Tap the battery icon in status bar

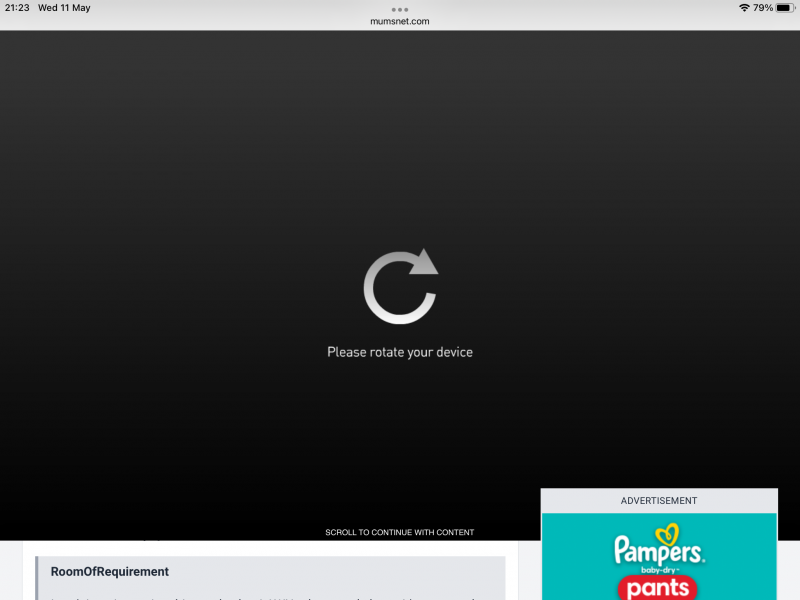(x=783, y=8)
